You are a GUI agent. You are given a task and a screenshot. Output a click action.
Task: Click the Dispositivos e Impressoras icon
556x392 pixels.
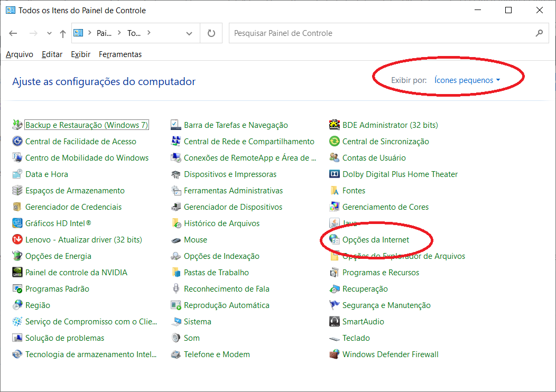(176, 174)
